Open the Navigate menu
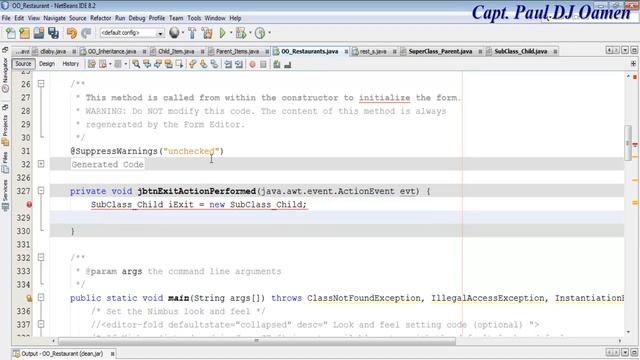Screen dimensions: 640x360 pyautogui.click(x=54, y=18)
